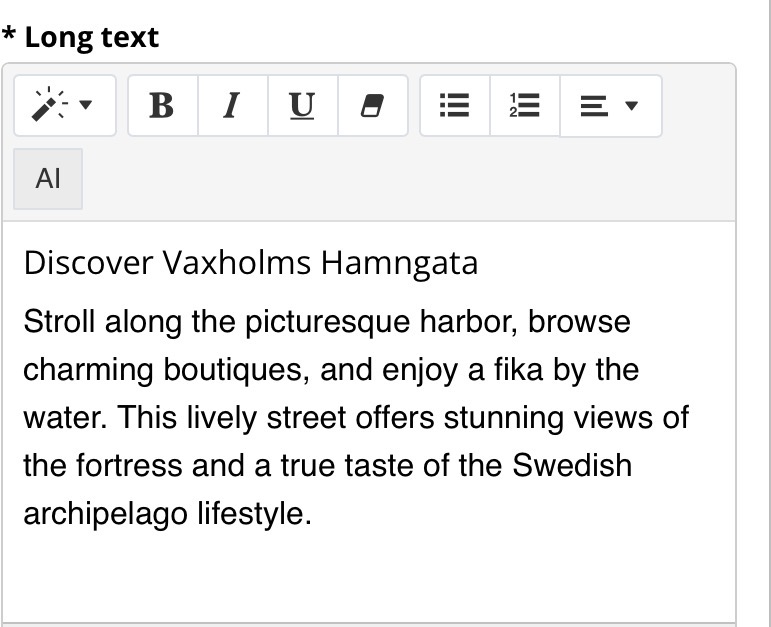Apply italic formatting
771x627 pixels.
[232, 105]
